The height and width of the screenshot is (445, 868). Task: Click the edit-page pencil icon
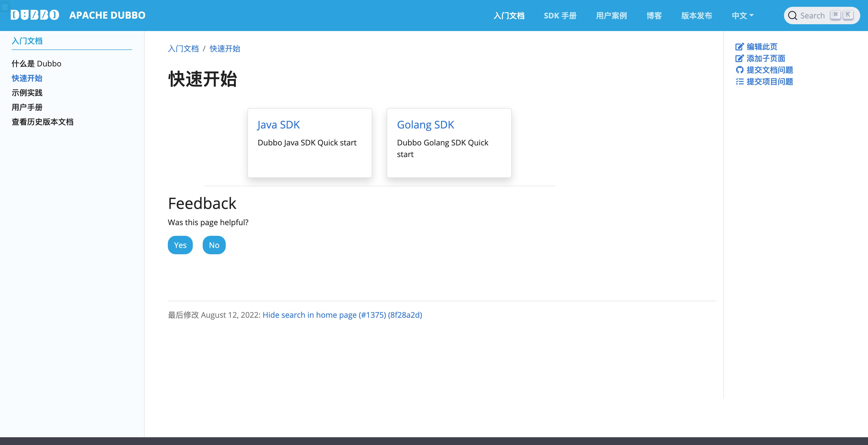tap(739, 47)
